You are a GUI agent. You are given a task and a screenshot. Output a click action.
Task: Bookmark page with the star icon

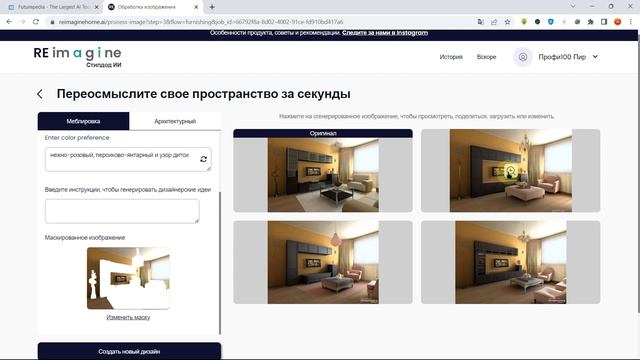[507, 22]
